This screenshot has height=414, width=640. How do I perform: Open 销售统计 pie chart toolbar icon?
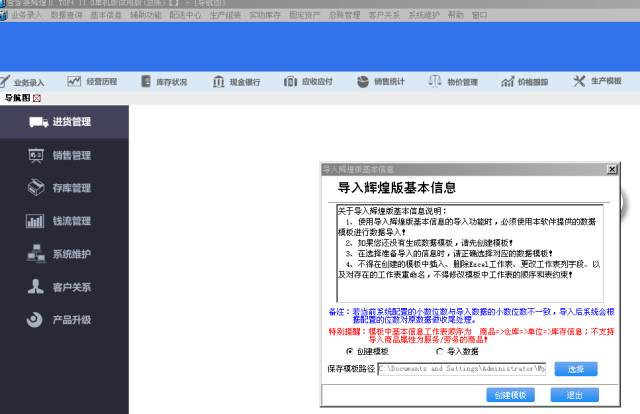(x=380, y=82)
